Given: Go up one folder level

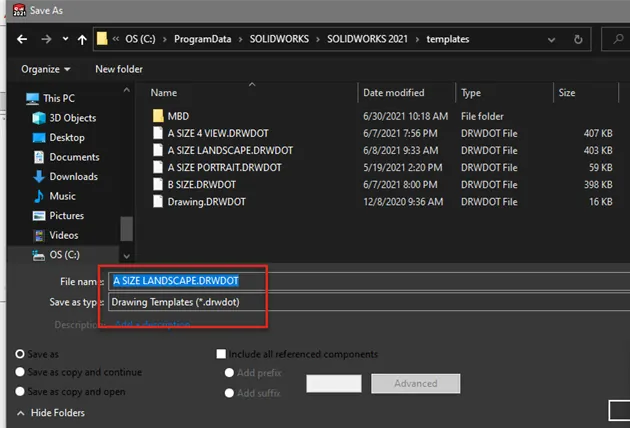Looking at the screenshot, I should pyautogui.click(x=82, y=39).
